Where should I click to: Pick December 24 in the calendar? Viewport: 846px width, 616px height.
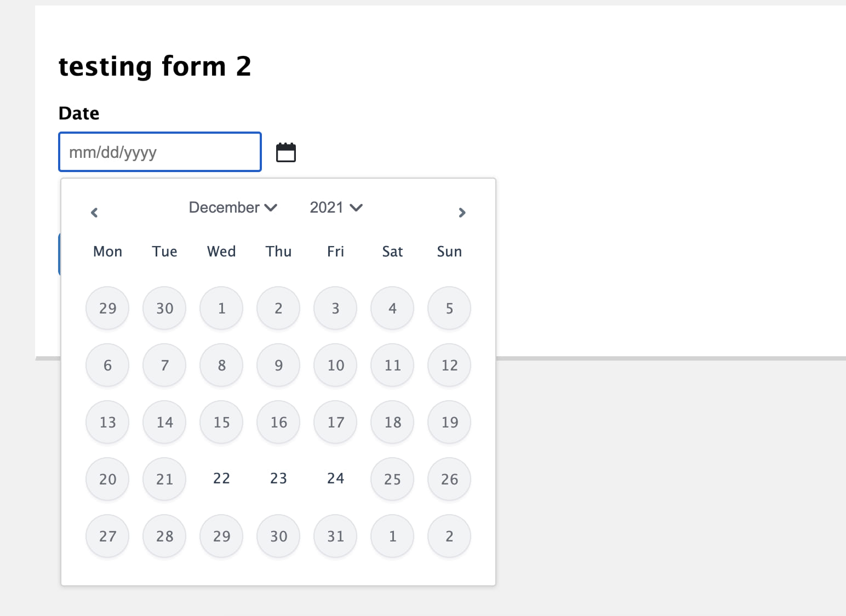pyautogui.click(x=335, y=478)
